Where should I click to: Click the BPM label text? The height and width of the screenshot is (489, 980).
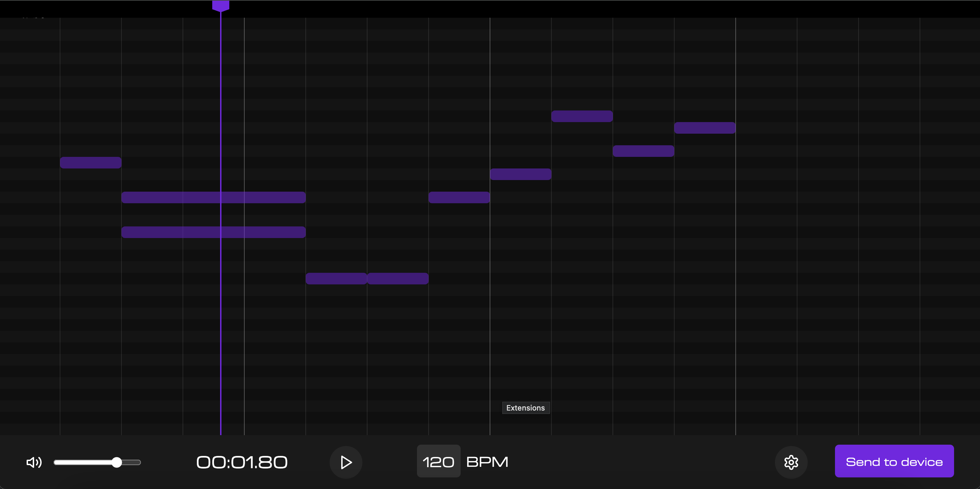pos(487,462)
